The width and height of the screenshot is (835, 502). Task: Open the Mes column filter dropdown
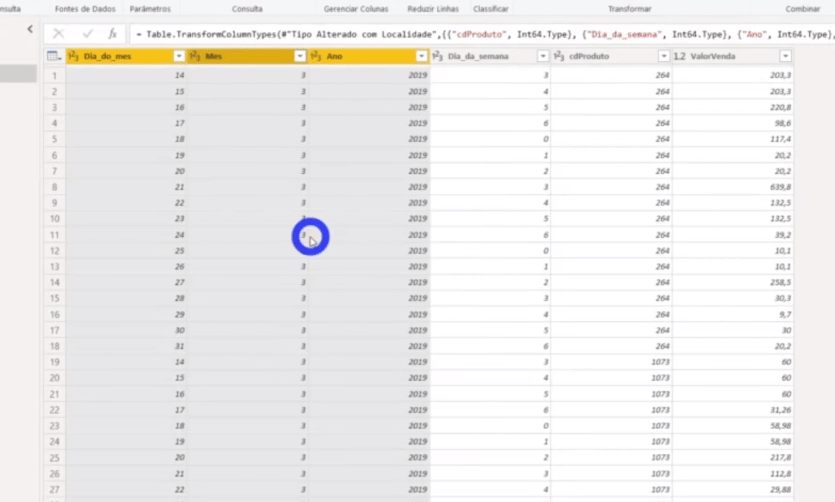coord(300,57)
